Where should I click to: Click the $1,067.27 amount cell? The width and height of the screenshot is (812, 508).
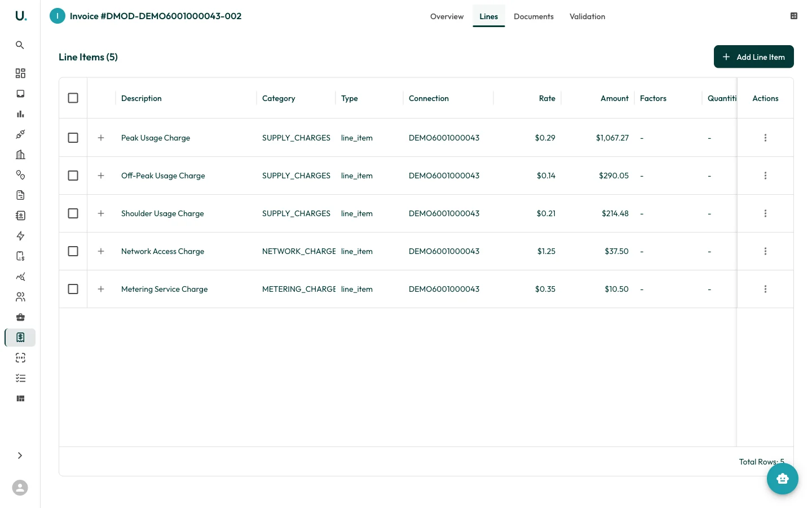(612, 138)
